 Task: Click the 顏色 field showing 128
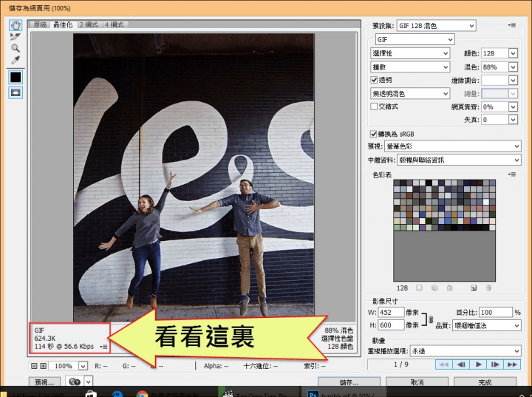click(x=494, y=53)
